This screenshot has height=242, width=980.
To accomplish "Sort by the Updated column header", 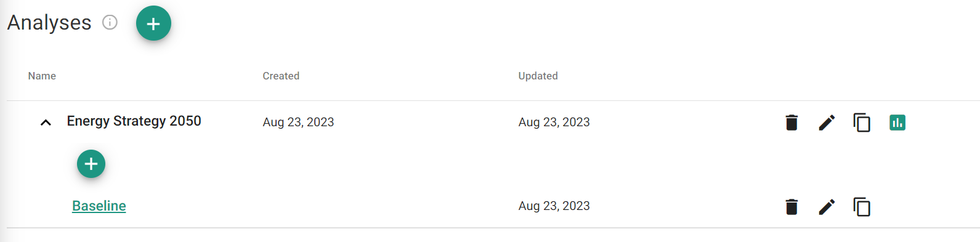I will 538,76.
